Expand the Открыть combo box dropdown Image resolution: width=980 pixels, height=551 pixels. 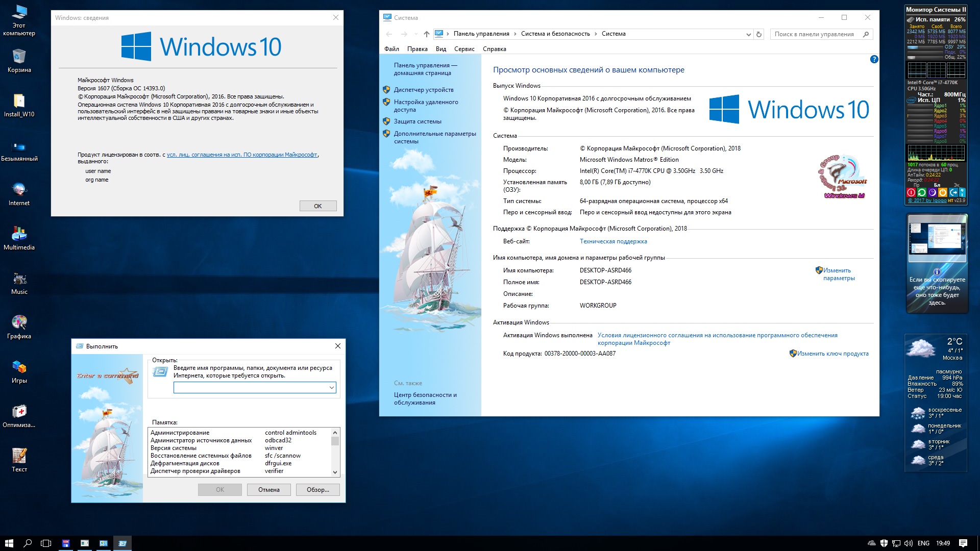(x=331, y=388)
